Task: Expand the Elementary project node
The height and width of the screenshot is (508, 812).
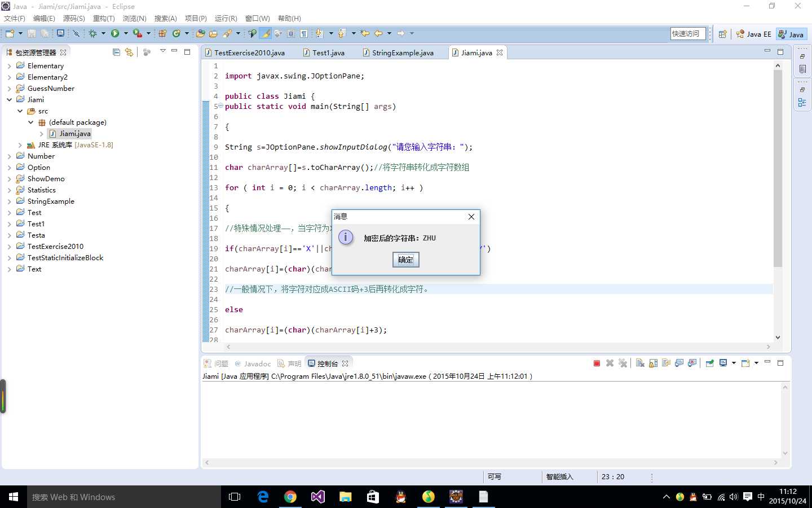Action: tap(9, 66)
